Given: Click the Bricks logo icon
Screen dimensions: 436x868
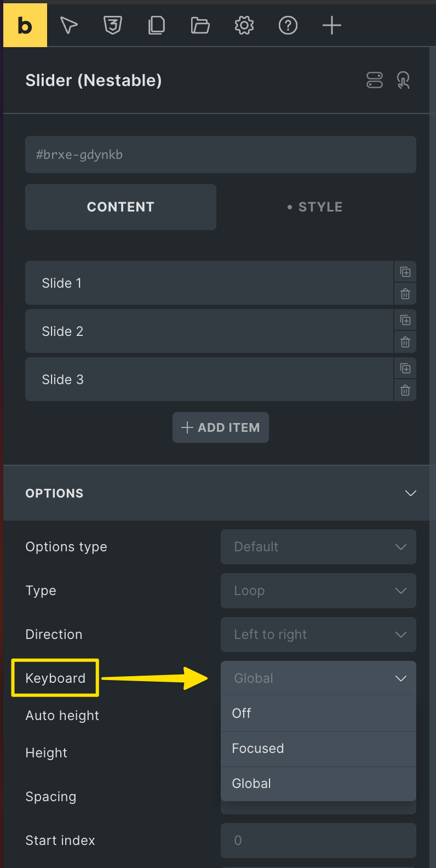Looking at the screenshot, I should click(25, 25).
